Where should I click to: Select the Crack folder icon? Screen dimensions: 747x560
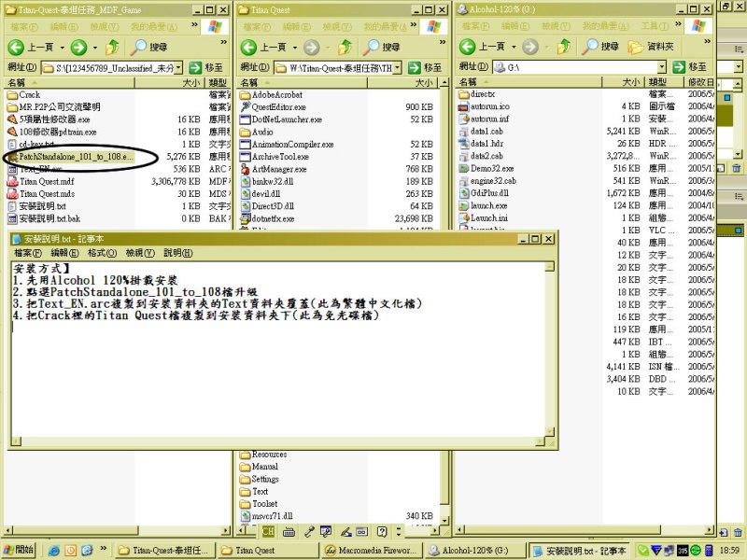coord(12,95)
